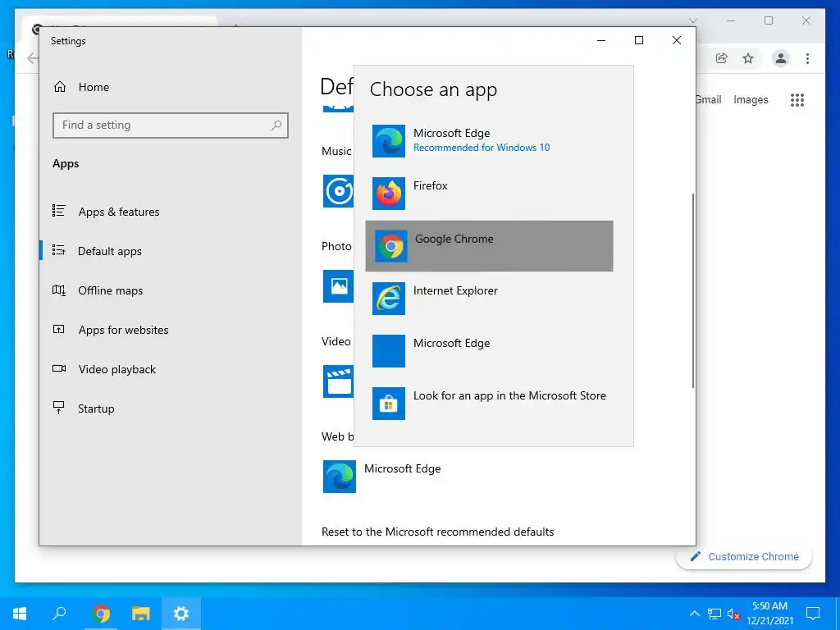The image size is (840, 630).
Task: Click the Startup sidebar icon
Action: [x=59, y=408]
